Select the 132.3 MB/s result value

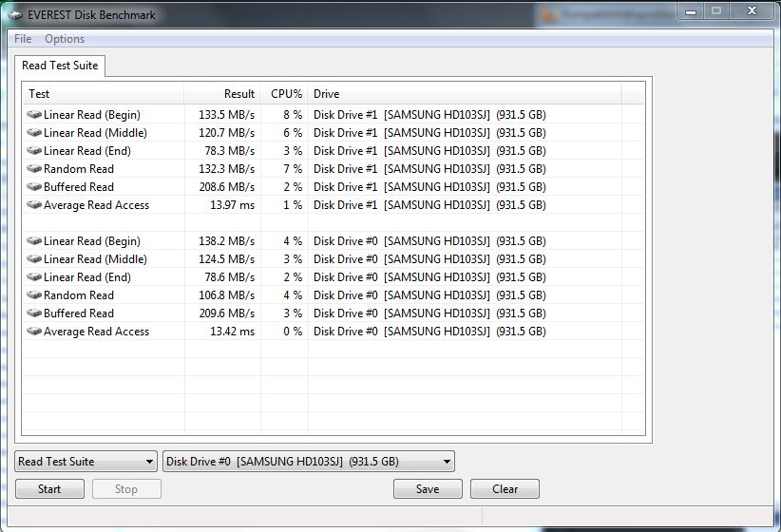[227, 169]
